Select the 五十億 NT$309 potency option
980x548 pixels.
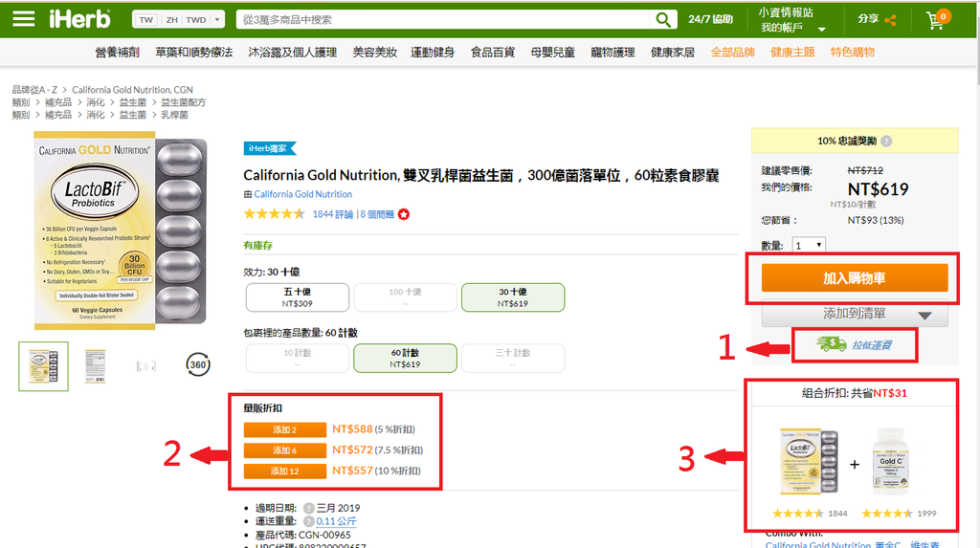pos(298,297)
